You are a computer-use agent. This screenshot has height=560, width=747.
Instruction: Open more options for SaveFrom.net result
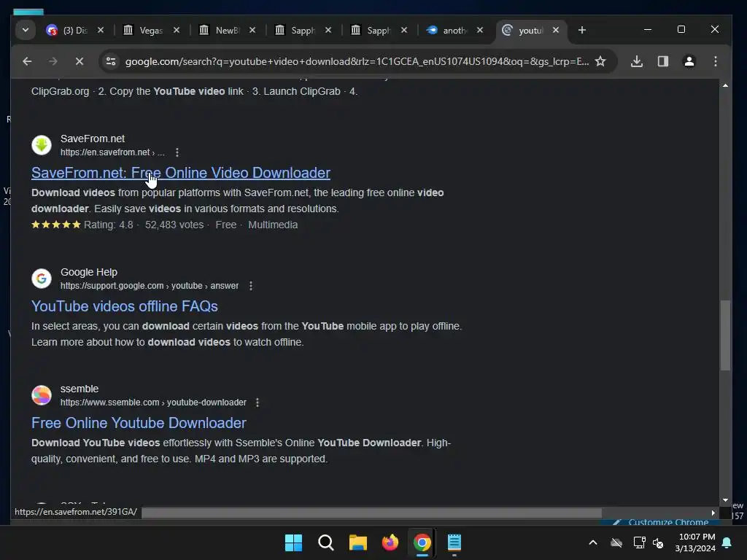pos(177,152)
